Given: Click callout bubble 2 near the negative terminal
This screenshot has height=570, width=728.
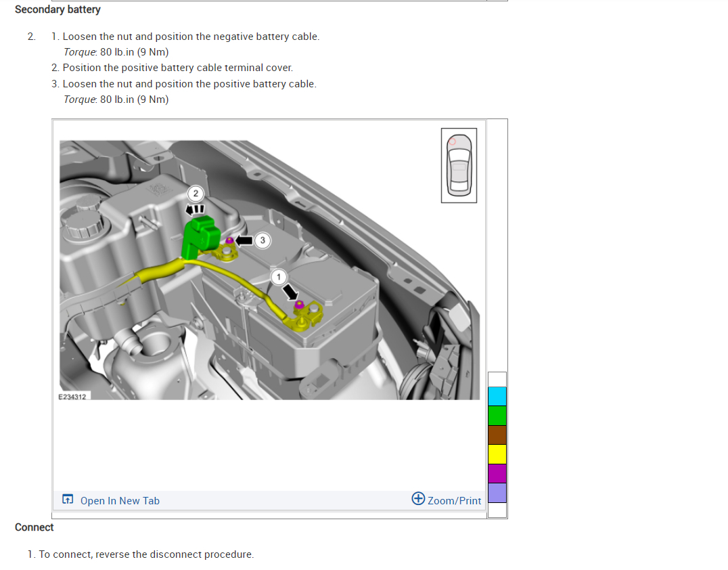Looking at the screenshot, I should [x=196, y=194].
